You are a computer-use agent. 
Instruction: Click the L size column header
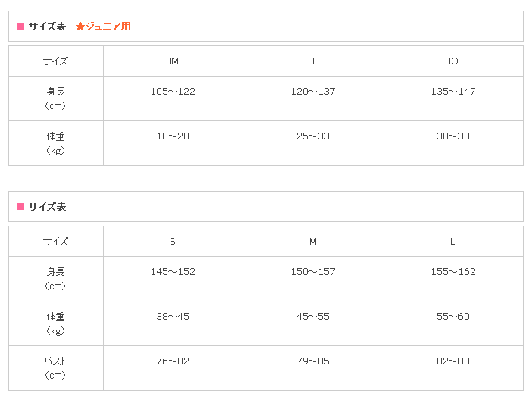pos(452,242)
